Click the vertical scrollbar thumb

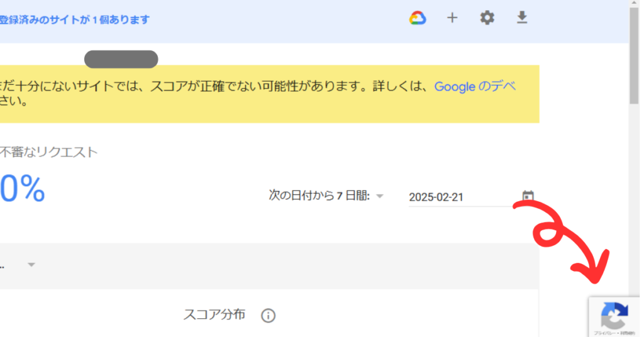635,57
